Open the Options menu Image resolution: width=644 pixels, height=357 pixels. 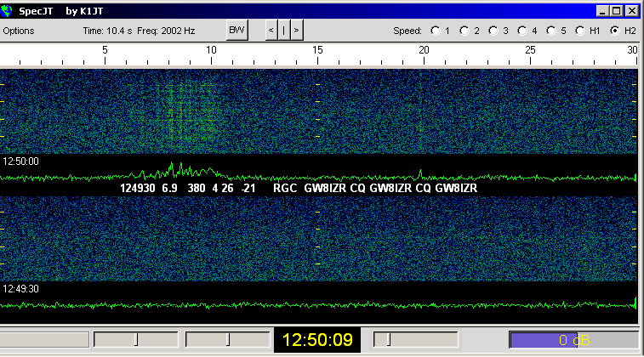[x=19, y=31]
